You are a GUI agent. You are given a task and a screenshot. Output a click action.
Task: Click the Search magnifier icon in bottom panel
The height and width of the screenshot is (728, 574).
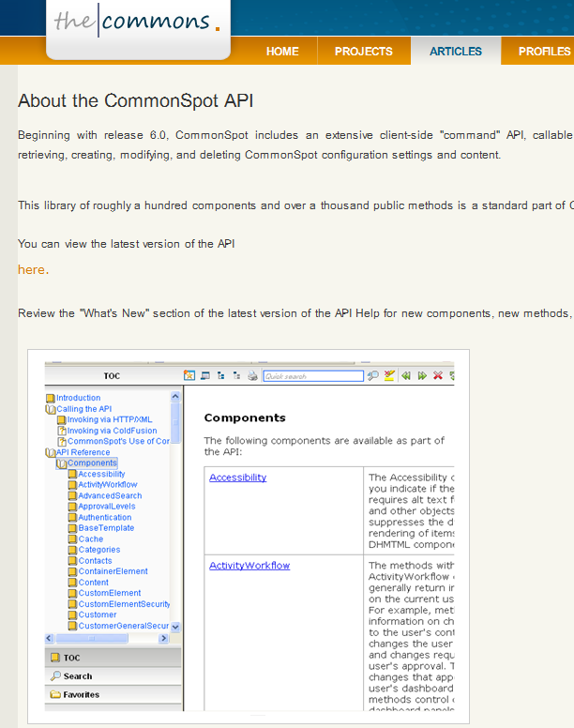pos(55,676)
